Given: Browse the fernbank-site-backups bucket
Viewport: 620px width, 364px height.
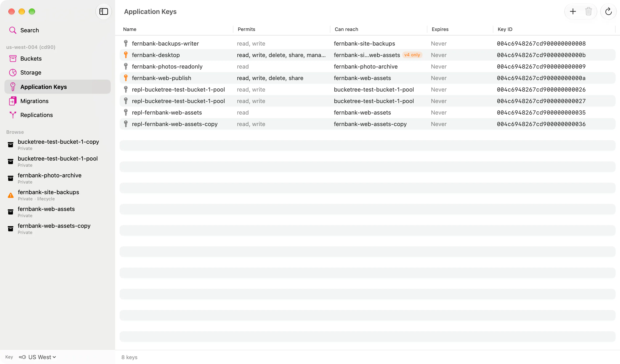Looking at the screenshot, I should (58, 195).
